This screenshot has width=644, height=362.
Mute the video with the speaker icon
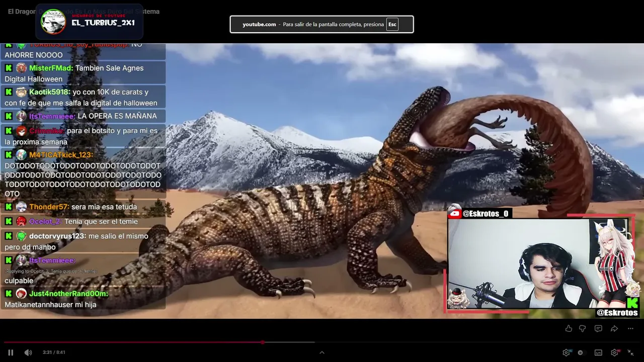click(28, 352)
